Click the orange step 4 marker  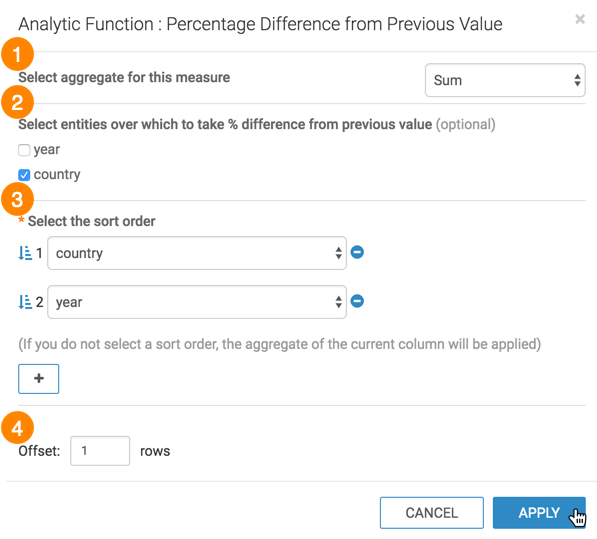click(x=18, y=428)
